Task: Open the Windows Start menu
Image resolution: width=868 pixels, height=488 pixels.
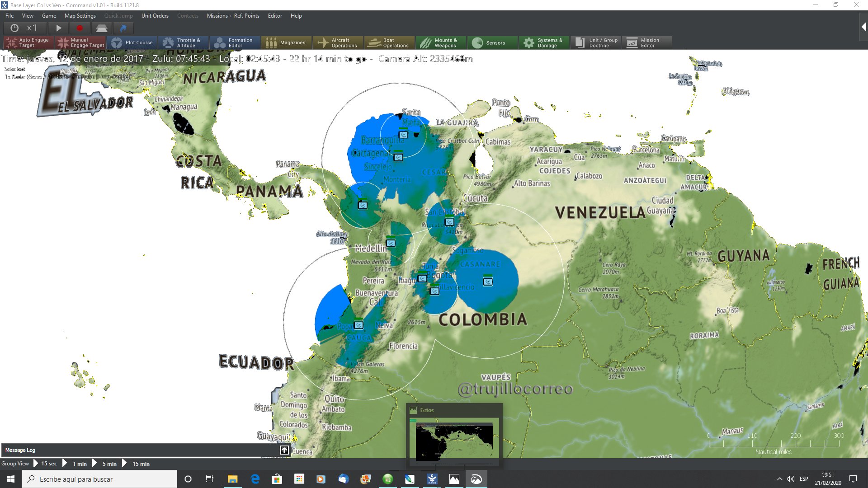Action: pos(11,479)
